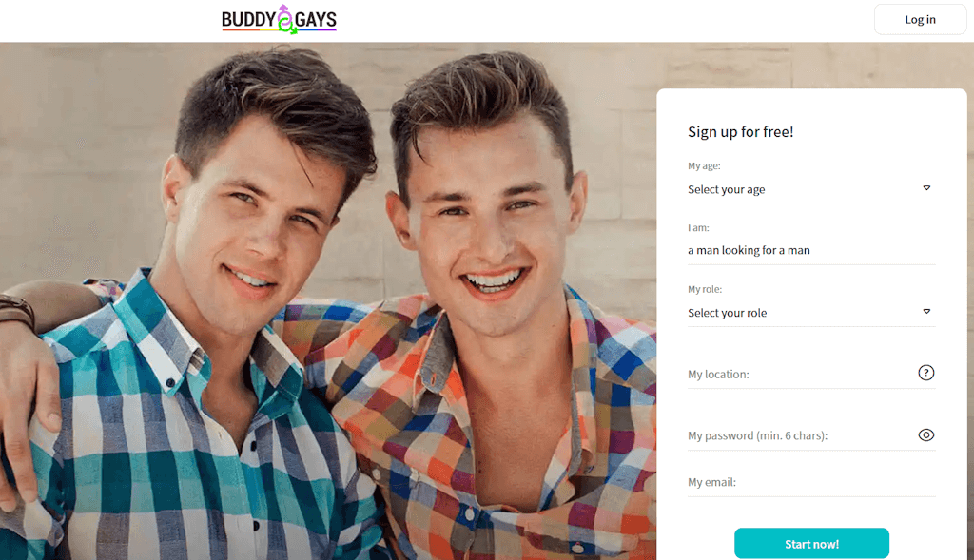Focus the My email field
This screenshot has height=560, width=974.
click(811, 482)
